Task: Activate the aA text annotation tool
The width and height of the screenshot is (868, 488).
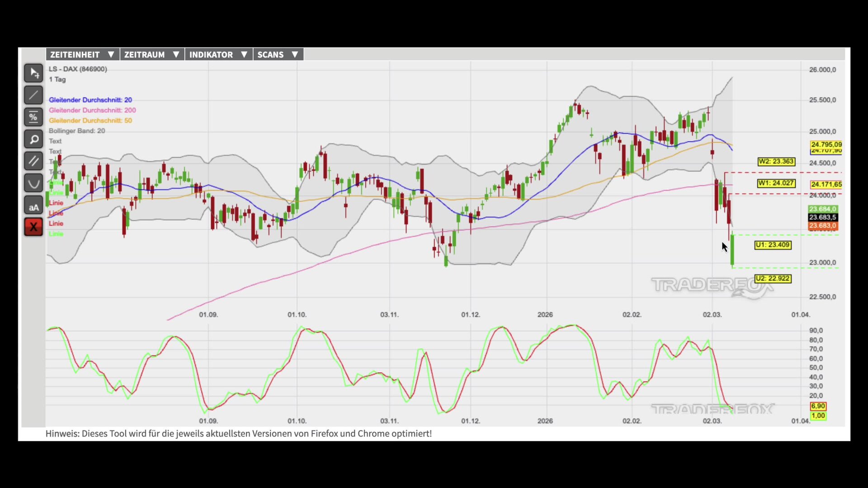Action: [33, 205]
